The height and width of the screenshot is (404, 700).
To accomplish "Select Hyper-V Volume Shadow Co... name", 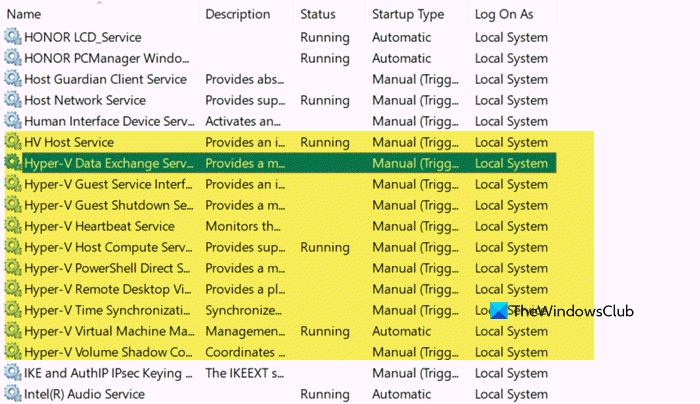I will click(108, 352).
